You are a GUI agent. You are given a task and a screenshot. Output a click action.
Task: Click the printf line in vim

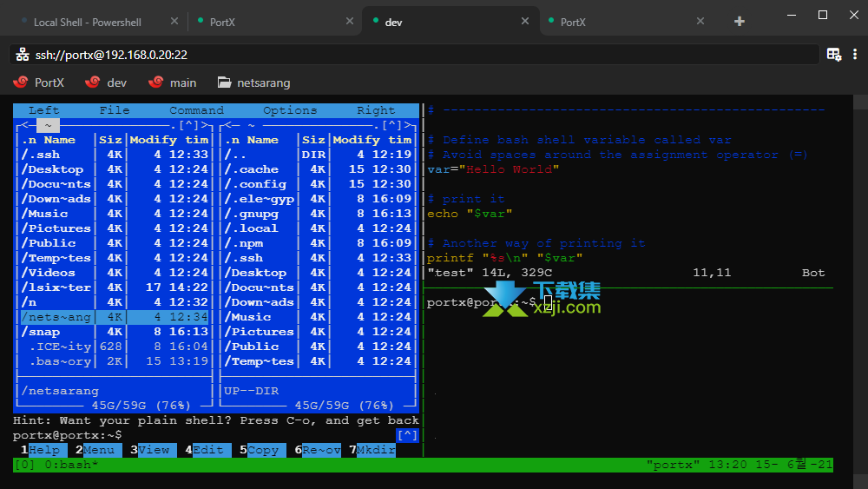click(x=504, y=258)
